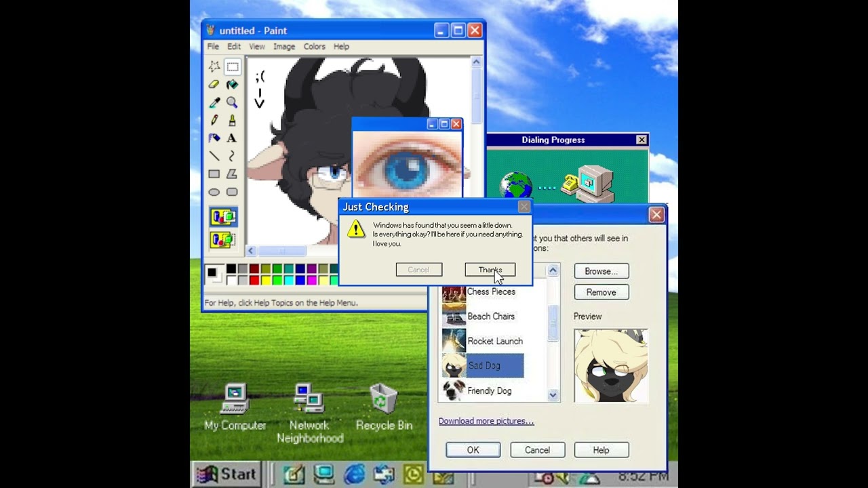Select Chess Pieces in the picture list
The image size is (868, 488).
pyautogui.click(x=482, y=291)
